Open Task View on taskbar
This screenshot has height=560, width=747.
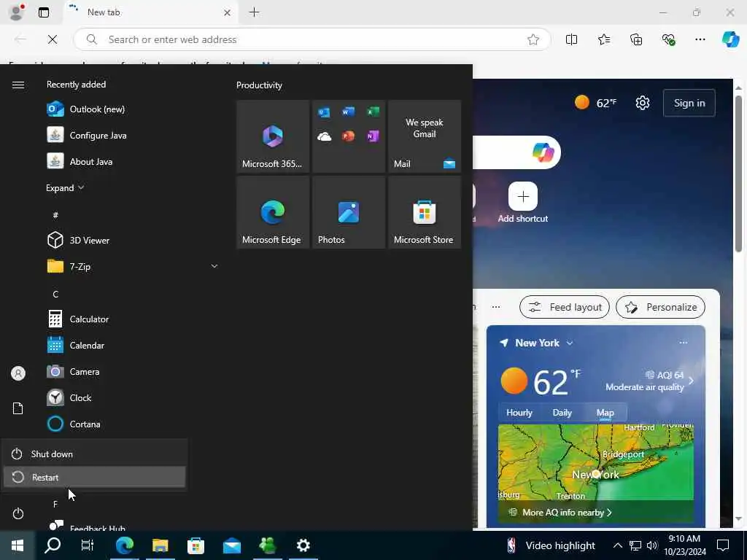88,545
